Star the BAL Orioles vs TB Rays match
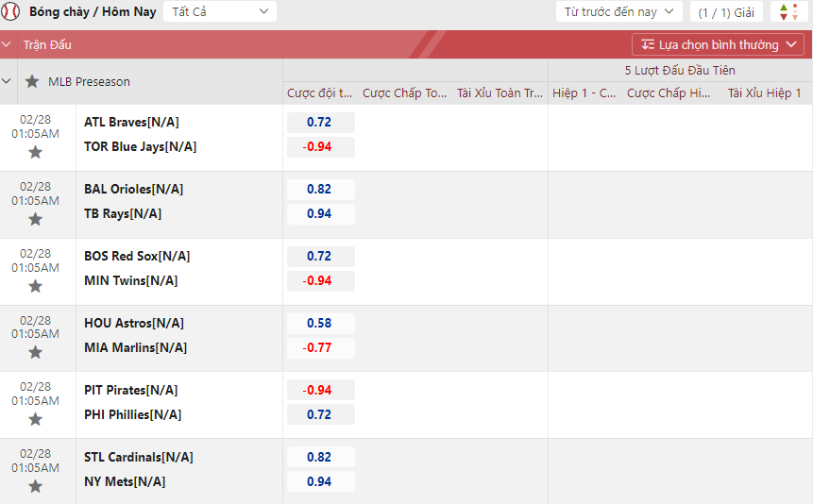The width and height of the screenshot is (813, 504). point(36,219)
